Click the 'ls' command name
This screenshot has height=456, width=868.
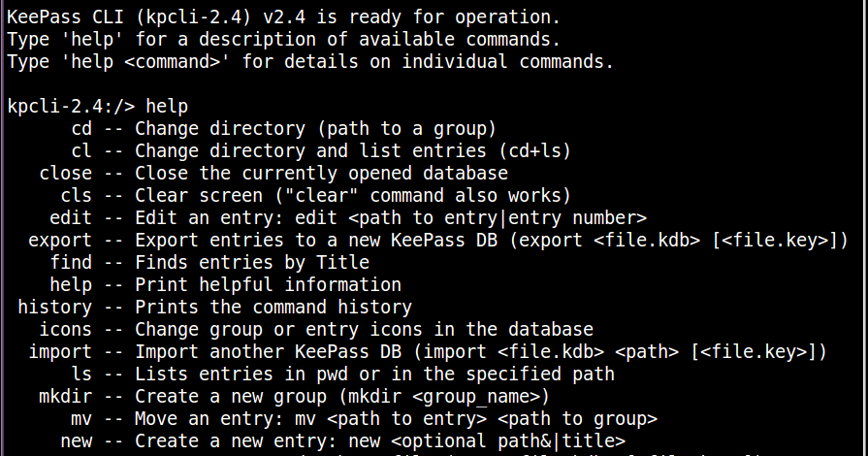point(81,374)
